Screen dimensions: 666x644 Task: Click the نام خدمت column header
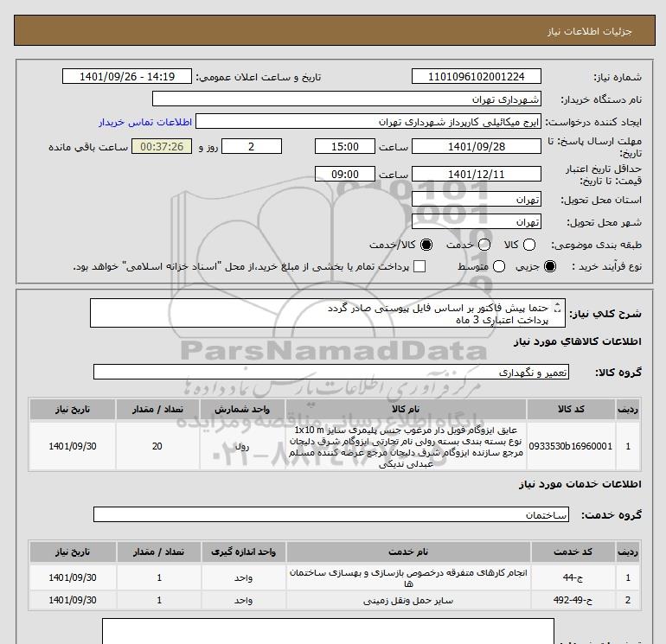pos(408,552)
